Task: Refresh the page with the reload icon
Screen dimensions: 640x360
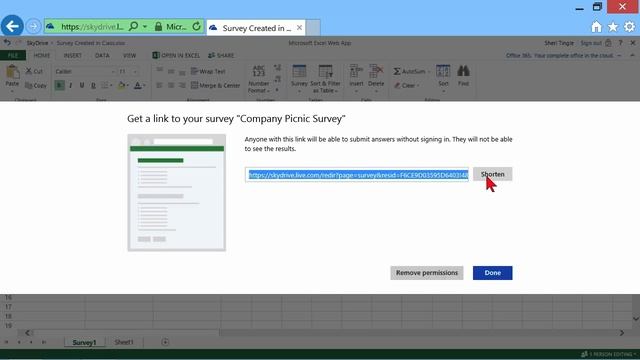Action: [196, 27]
